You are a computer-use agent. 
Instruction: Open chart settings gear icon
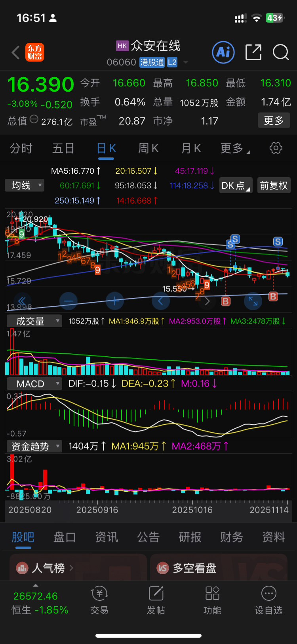(x=276, y=148)
